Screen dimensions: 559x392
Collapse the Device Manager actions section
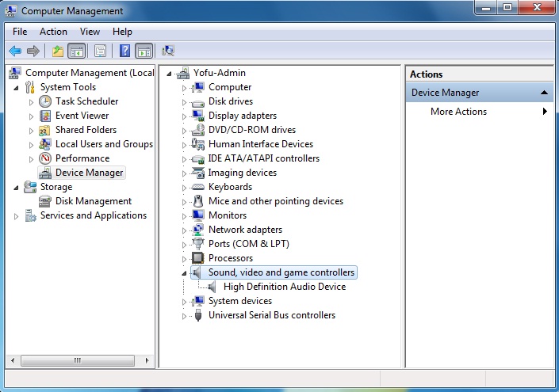coord(544,93)
